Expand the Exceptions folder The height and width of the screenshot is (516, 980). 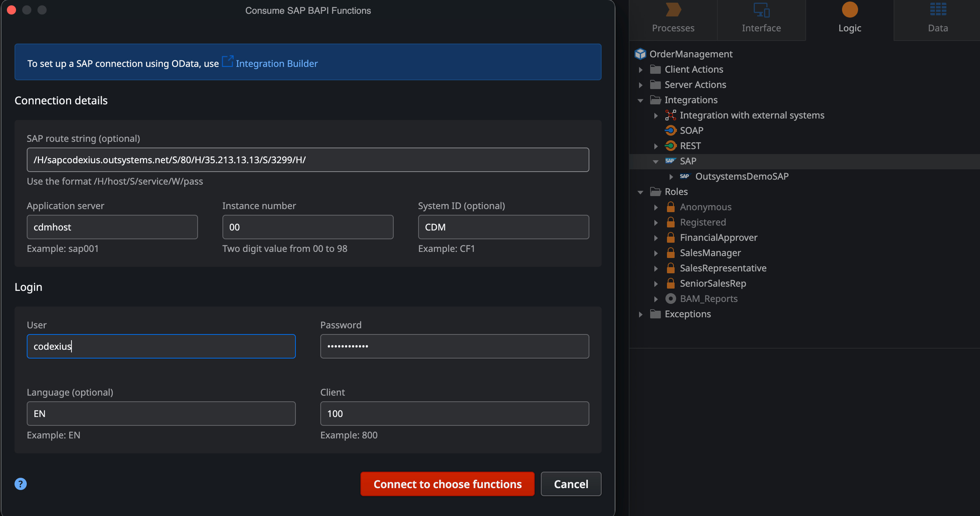(x=641, y=314)
